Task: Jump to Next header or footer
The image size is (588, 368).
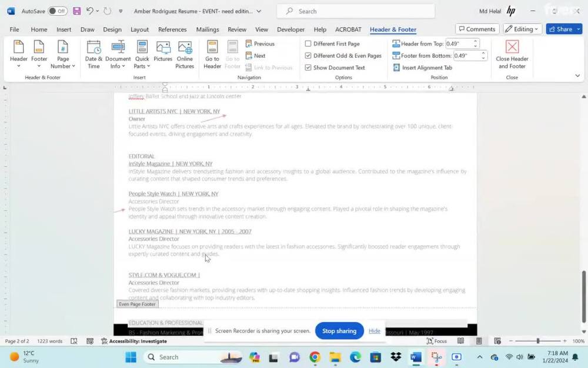Action: (x=255, y=55)
